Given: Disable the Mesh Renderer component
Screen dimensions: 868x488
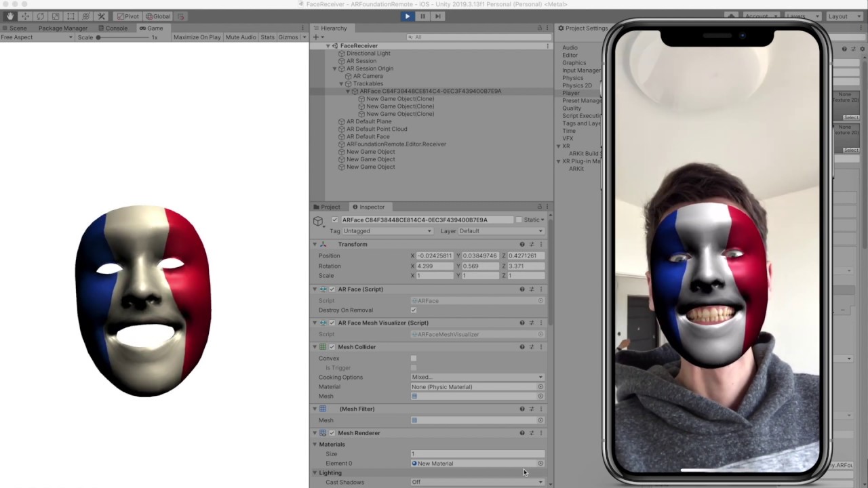Looking at the screenshot, I should click(x=332, y=433).
